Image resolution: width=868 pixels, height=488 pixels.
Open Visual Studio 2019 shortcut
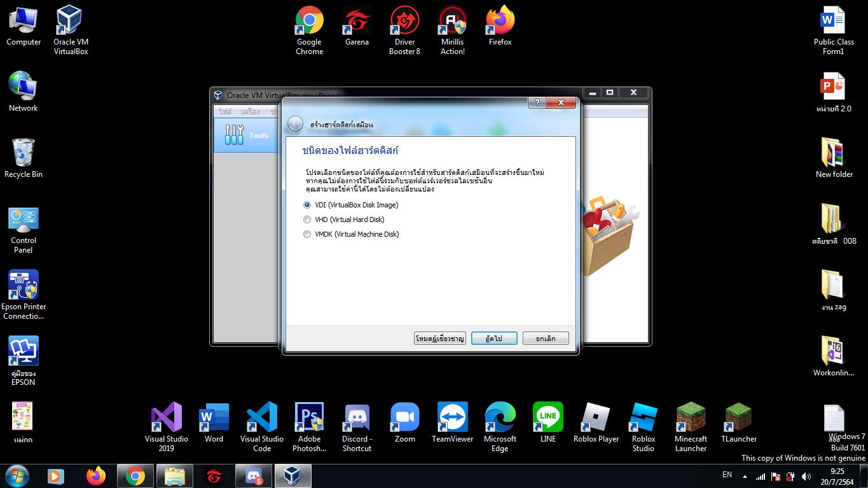click(x=167, y=427)
